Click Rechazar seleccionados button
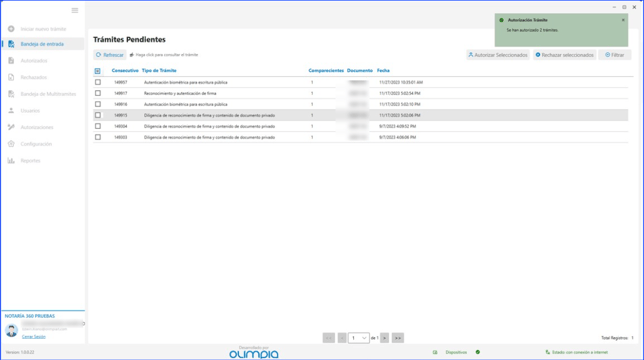The width and height of the screenshot is (644, 360). point(564,55)
